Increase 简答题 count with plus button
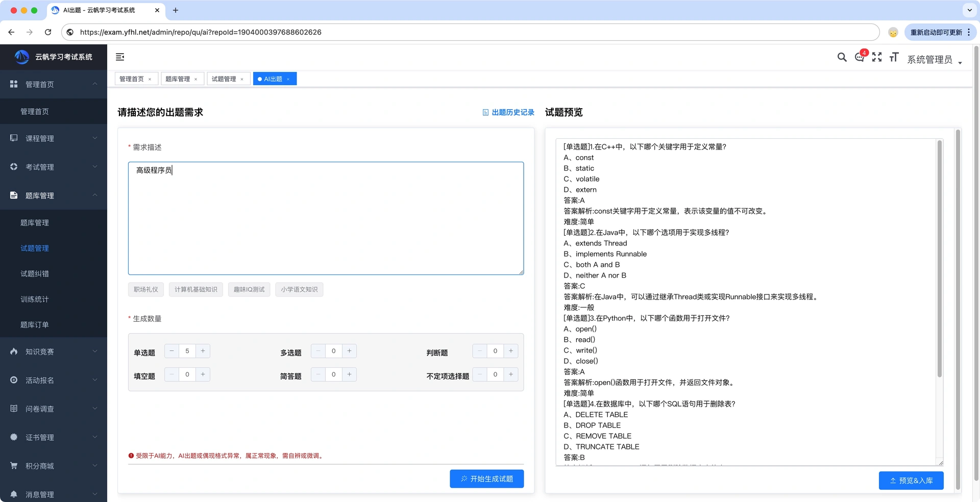980x502 pixels. tap(349, 374)
